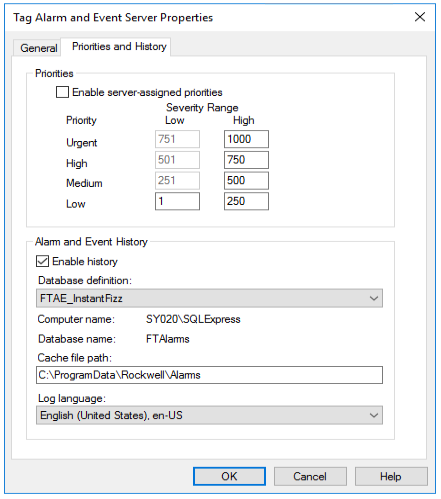Click the database name FTAlarms
Screen dimensions: 441x499
pyautogui.click(x=168, y=339)
